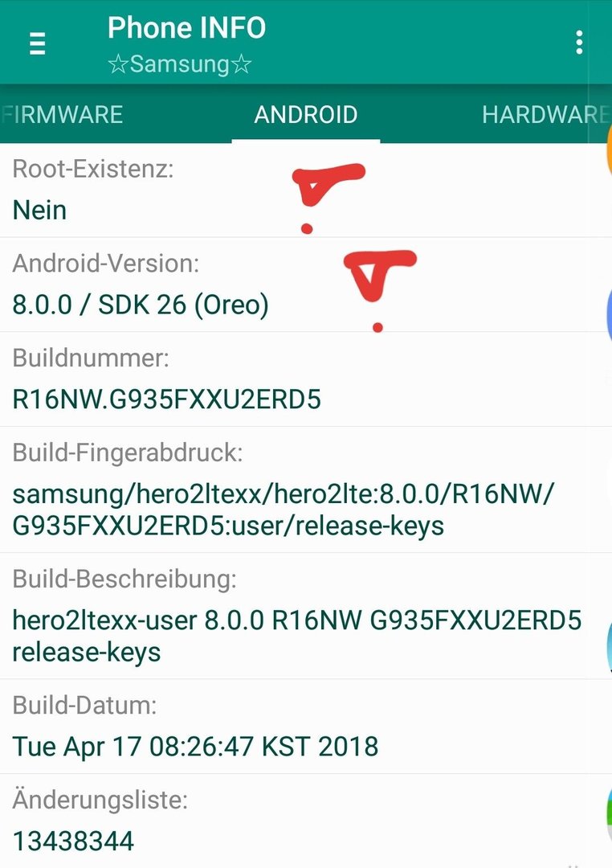Open the hamburger navigation menu
This screenshot has height=868, width=612.
[37, 43]
